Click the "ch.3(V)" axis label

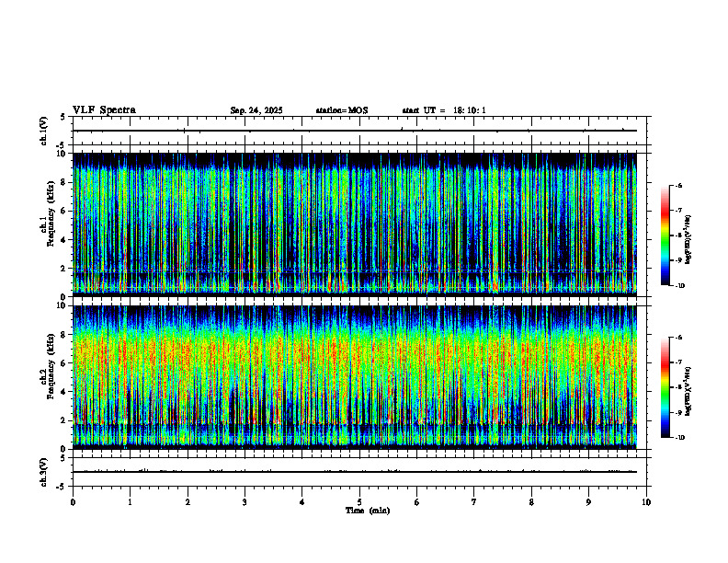click(43, 472)
